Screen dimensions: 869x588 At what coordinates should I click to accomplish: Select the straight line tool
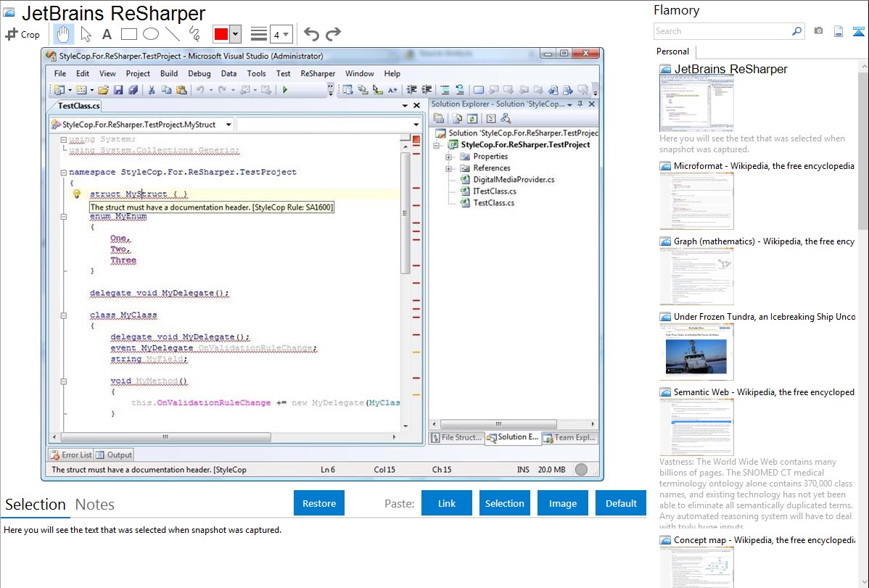172,34
